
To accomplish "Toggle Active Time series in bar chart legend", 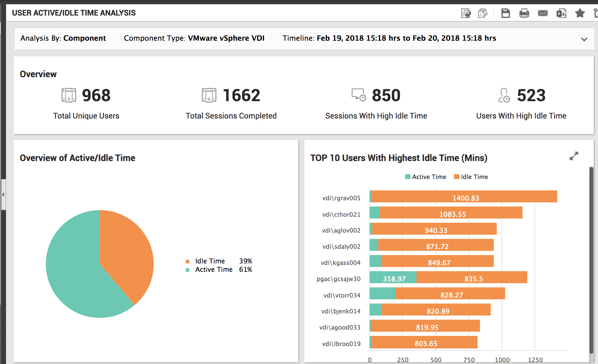I will tap(425, 177).
